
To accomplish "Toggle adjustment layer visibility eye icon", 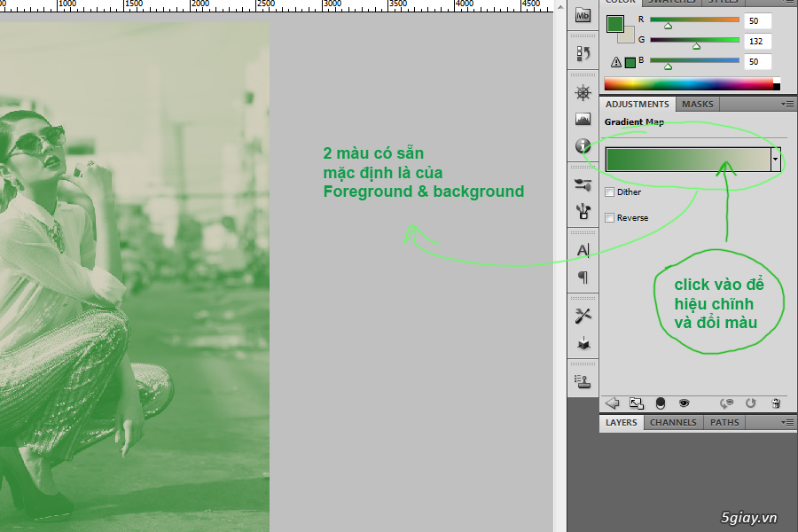I will point(684,403).
